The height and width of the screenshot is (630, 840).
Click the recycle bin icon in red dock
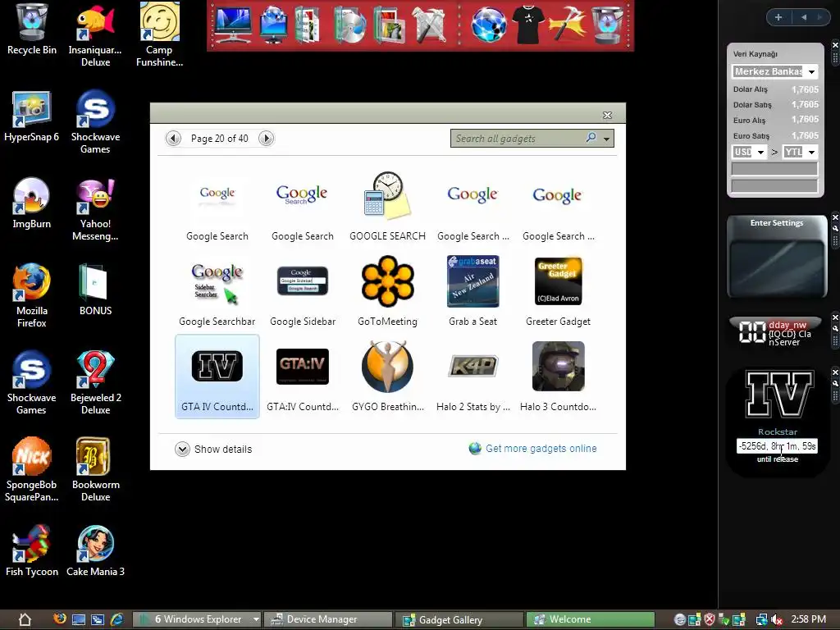click(608, 25)
